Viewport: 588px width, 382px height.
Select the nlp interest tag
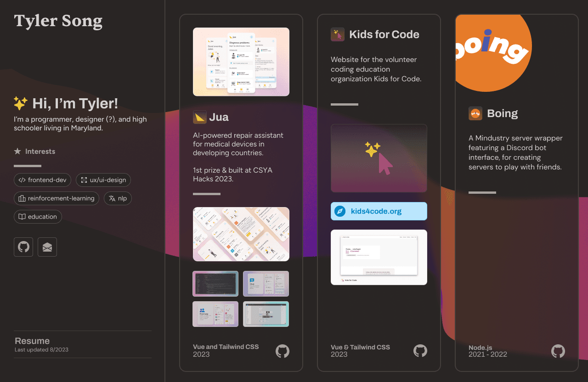118,198
